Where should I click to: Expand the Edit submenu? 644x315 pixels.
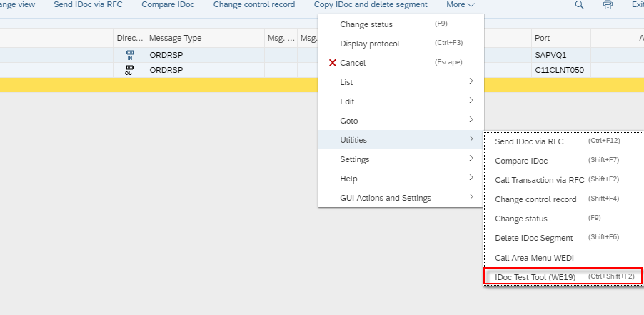pyautogui.click(x=401, y=101)
